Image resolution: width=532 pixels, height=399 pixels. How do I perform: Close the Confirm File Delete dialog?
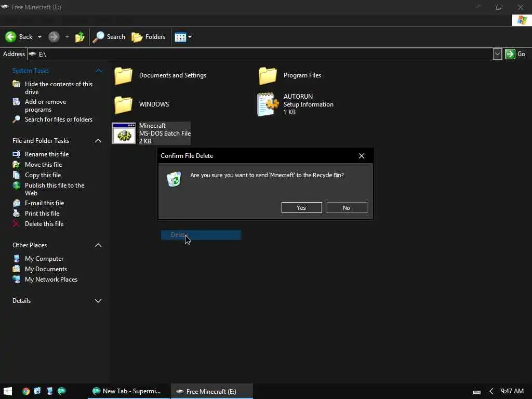[362, 156]
